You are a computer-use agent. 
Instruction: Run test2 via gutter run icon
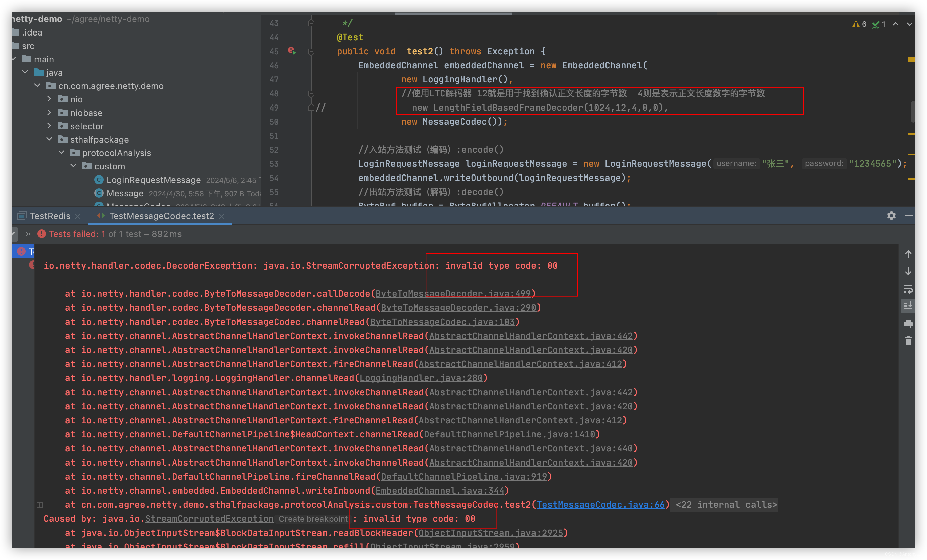tap(292, 51)
